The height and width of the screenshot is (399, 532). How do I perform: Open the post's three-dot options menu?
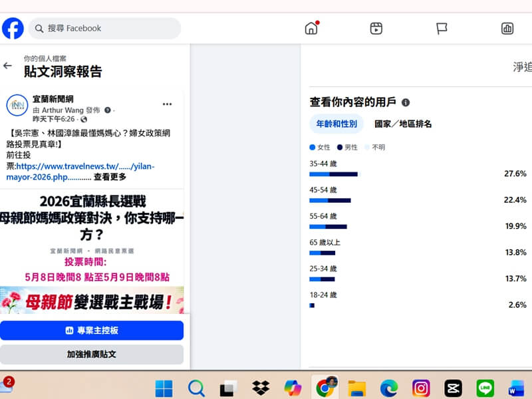pos(168,104)
